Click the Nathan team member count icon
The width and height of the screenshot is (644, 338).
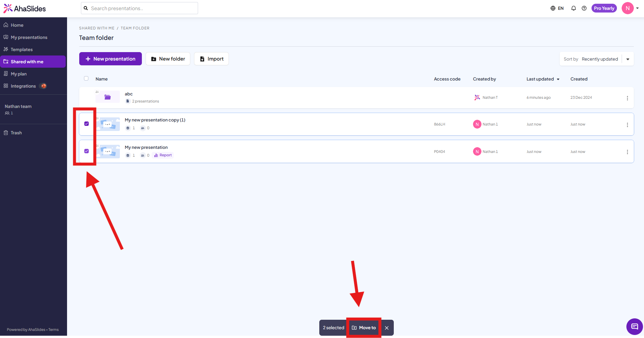tap(7, 113)
